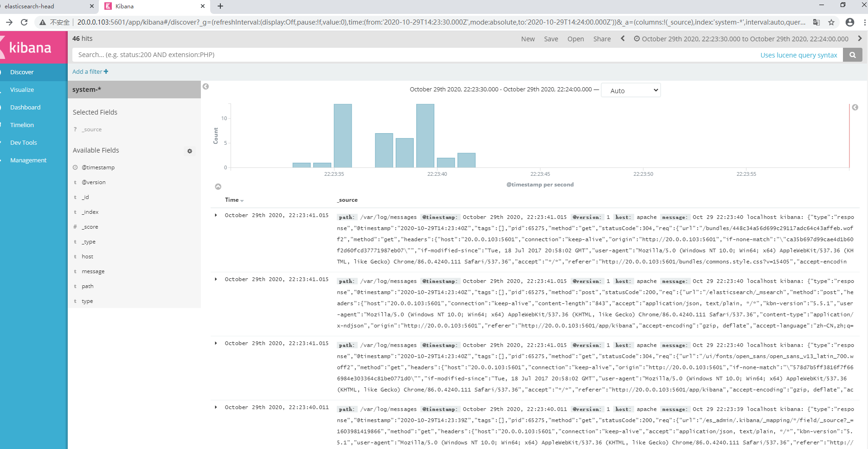Expand third 22:23:41.015 log row
Viewport: 868px width, 449px height.
tap(216, 343)
